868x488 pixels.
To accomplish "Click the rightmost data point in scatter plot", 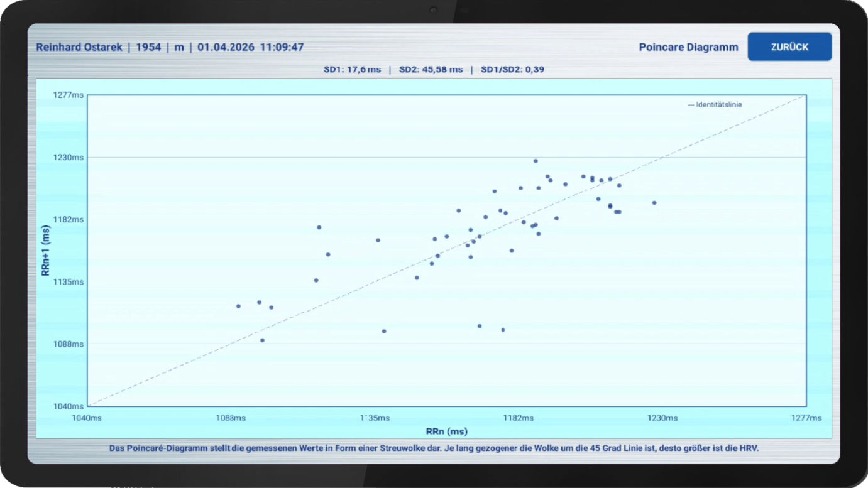I will click(654, 203).
